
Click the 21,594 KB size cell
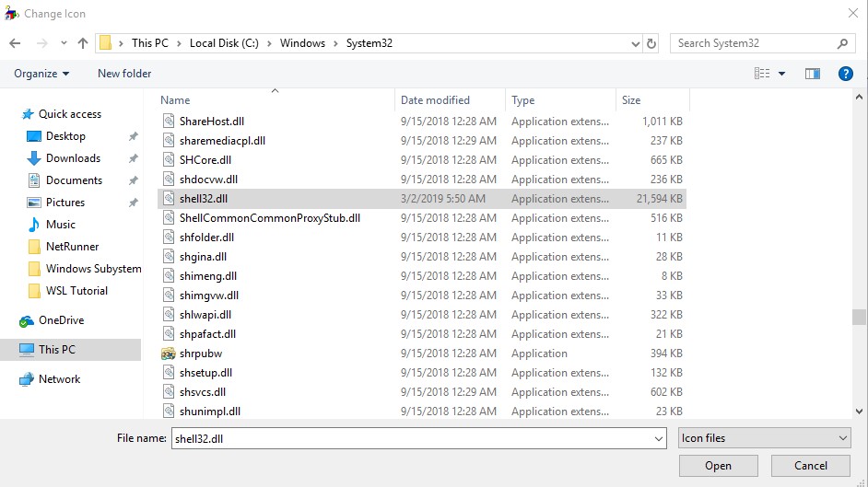pos(659,199)
